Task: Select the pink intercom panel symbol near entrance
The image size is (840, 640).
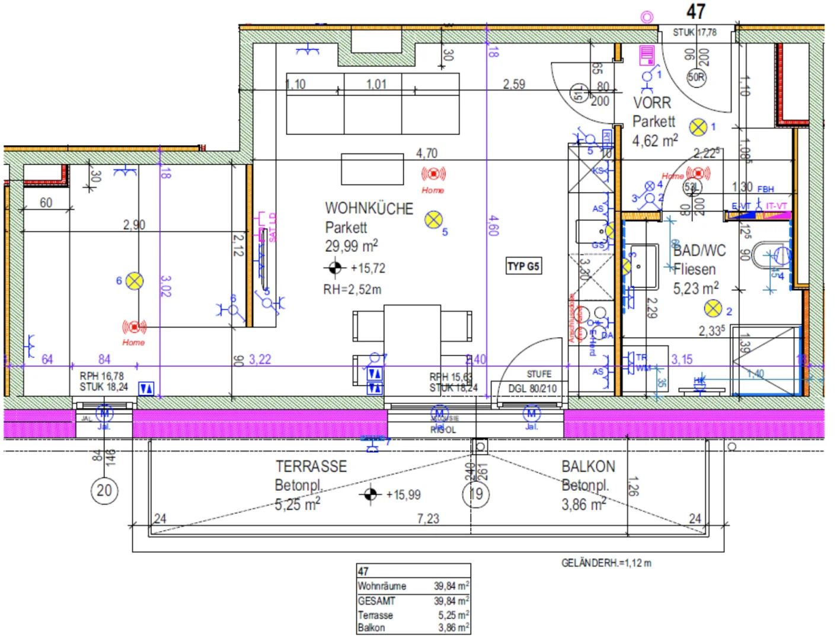Action: click(x=647, y=55)
